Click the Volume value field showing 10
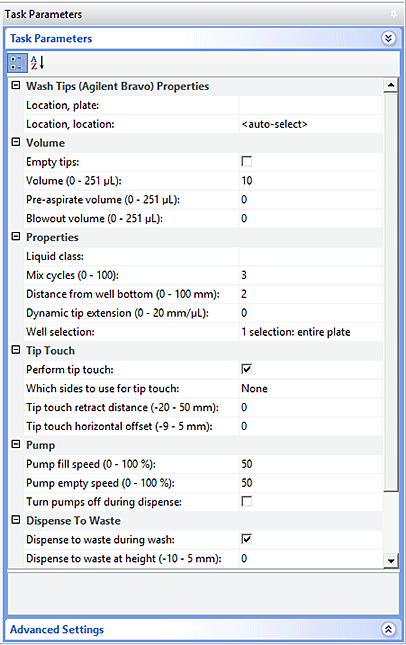The height and width of the screenshot is (645, 406). [x=311, y=181]
